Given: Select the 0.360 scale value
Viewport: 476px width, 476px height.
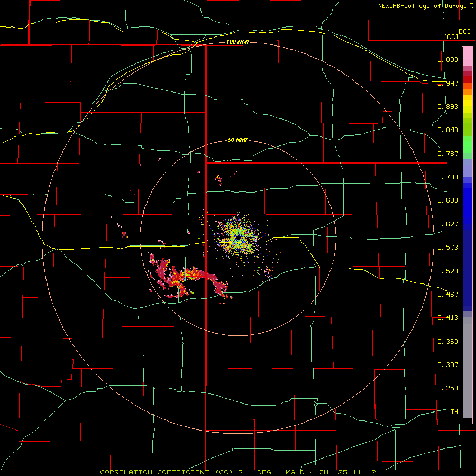Looking at the screenshot, I should 448,342.
